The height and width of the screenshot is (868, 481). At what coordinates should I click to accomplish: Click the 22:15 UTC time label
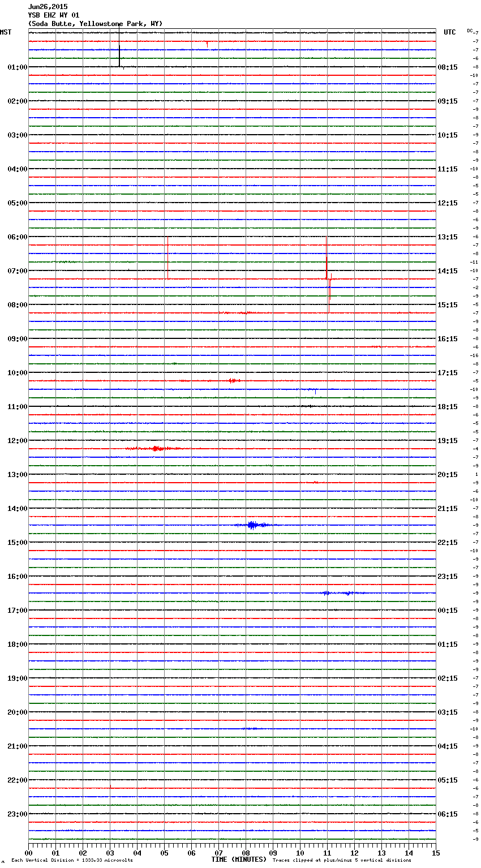[448, 543]
